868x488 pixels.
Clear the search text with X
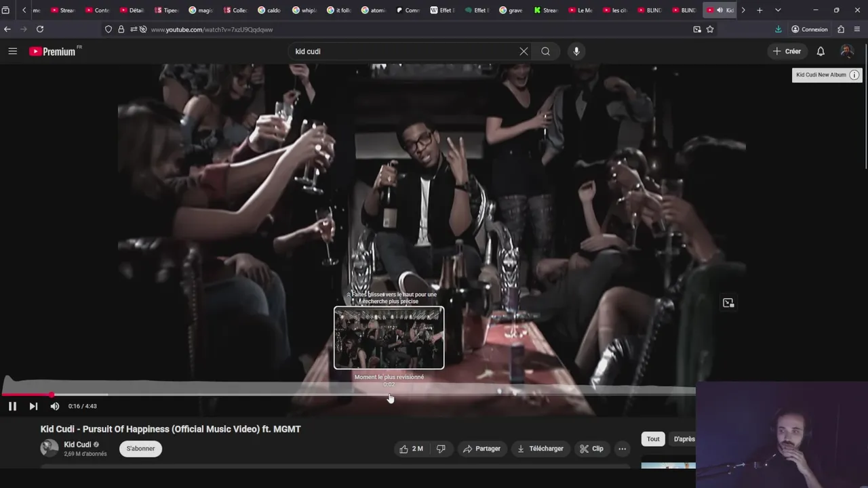(x=524, y=52)
